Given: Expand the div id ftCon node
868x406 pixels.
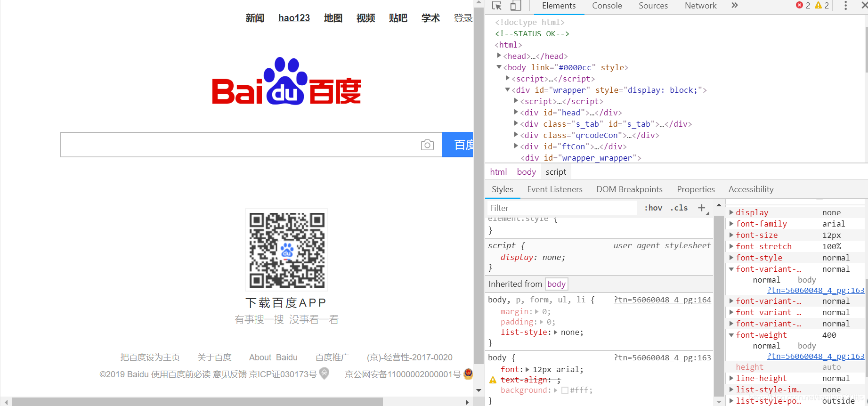Looking at the screenshot, I should (516, 146).
